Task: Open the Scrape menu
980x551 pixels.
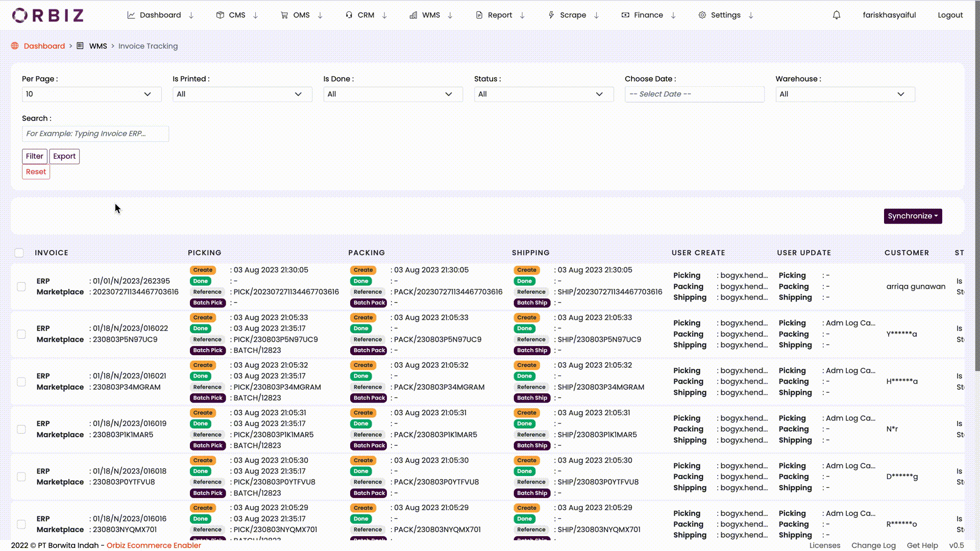Action: pos(573,15)
